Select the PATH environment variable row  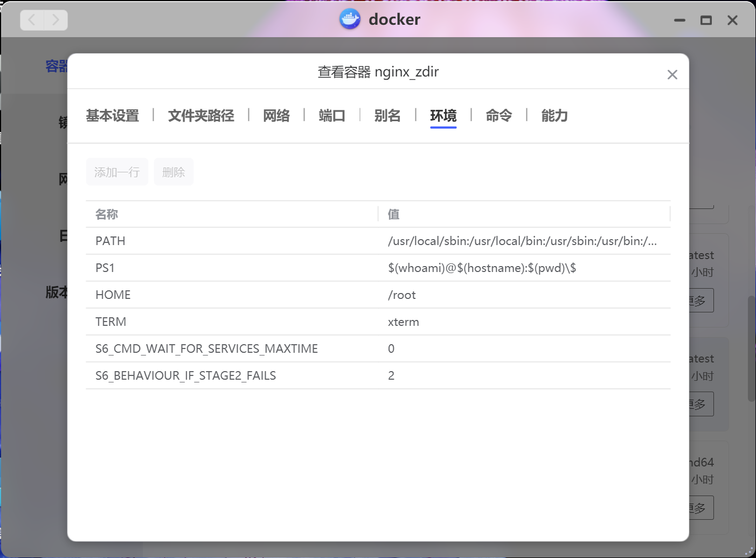232,241
